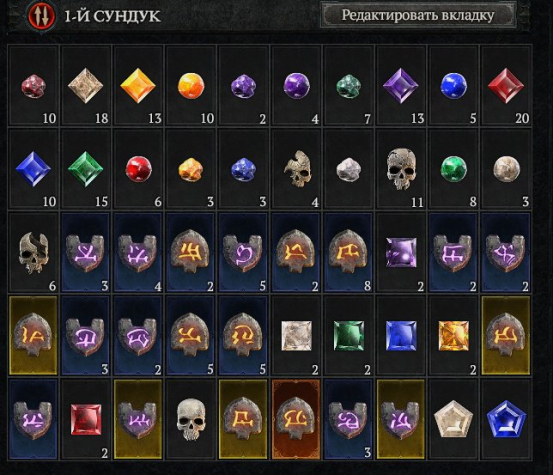The image size is (553, 475).
Task: Select the white pentagon diamond gem
Action: click(453, 419)
